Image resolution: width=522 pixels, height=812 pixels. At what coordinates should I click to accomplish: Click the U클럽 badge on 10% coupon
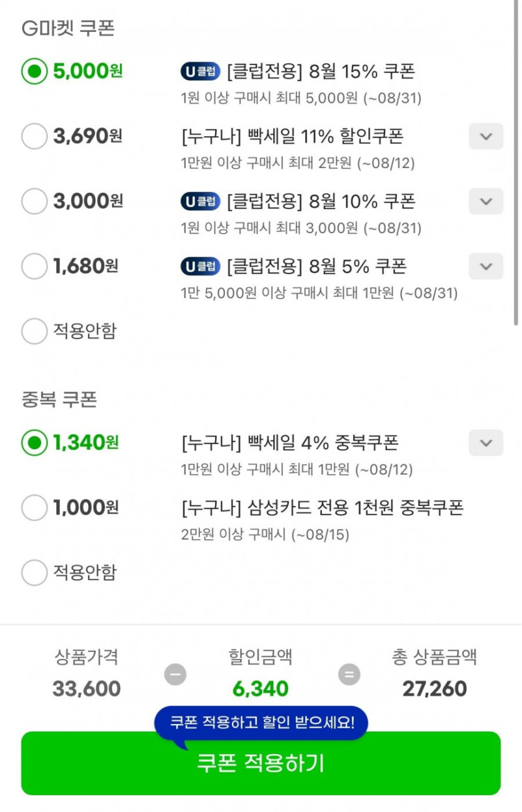(x=200, y=201)
